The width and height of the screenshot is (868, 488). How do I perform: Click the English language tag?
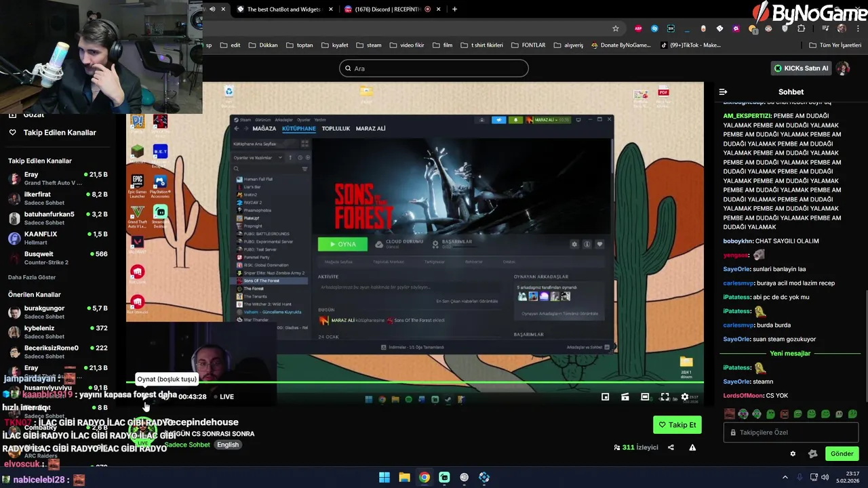[x=228, y=445]
